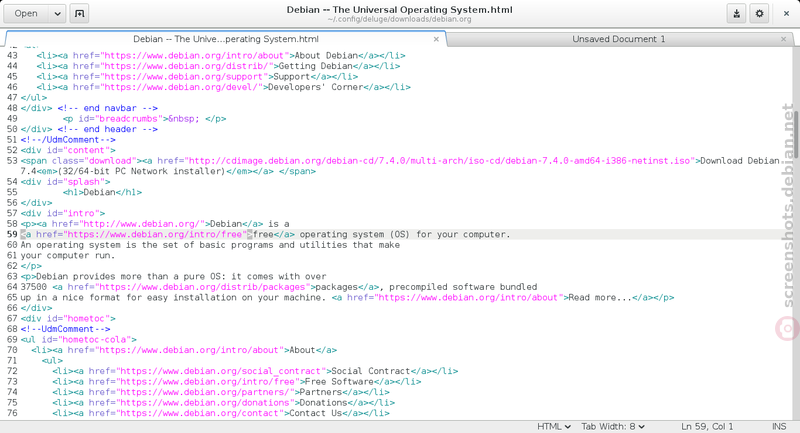Image resolution: width=800 pixels, height=433 pixels.
Task: Click 'Donations' text on line 75
Action: [323, 403]
